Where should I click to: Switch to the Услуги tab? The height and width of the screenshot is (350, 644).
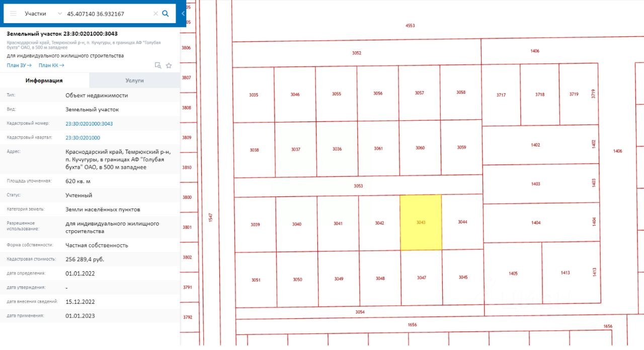coord(135,81)
